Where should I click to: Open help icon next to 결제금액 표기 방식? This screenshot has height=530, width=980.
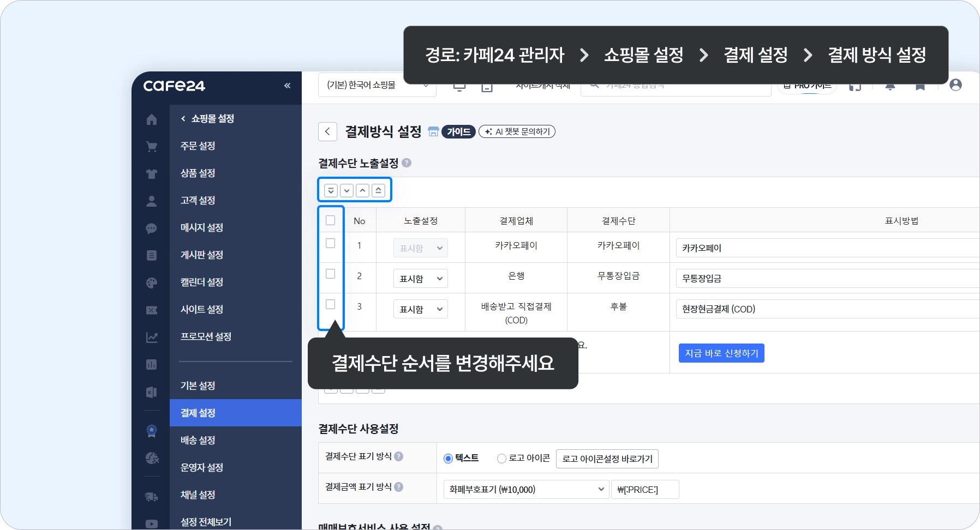pos(399,487)
